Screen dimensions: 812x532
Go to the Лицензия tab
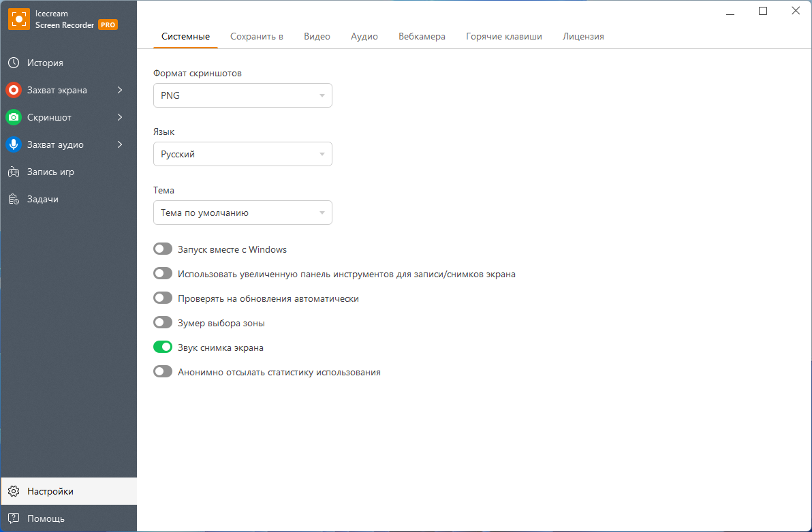pyautogui.click(x=583, y=37)
